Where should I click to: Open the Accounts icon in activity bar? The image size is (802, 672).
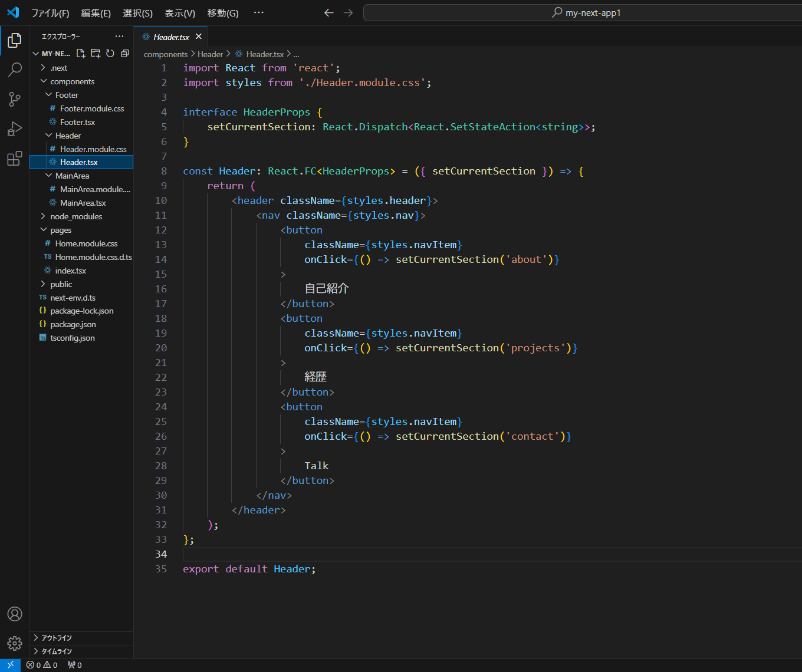tap(15, 614)
